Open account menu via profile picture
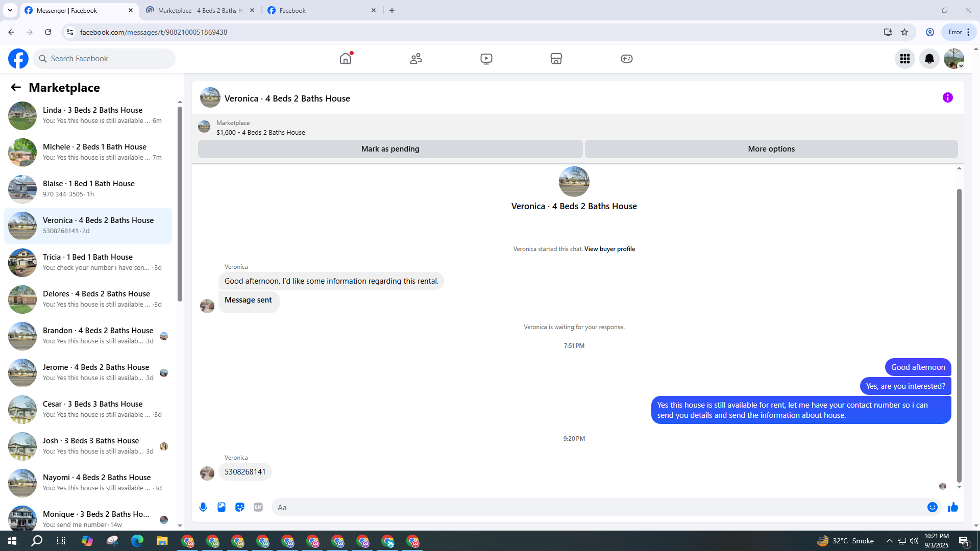This screenshot has height=551, width=980. [954, 59]
